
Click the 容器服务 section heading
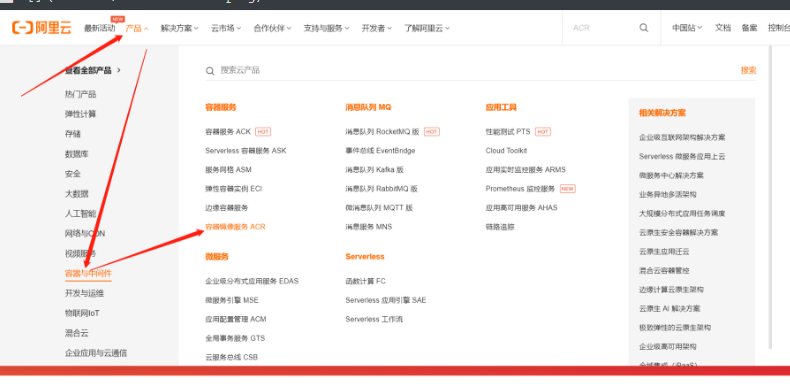pos(221,107)
